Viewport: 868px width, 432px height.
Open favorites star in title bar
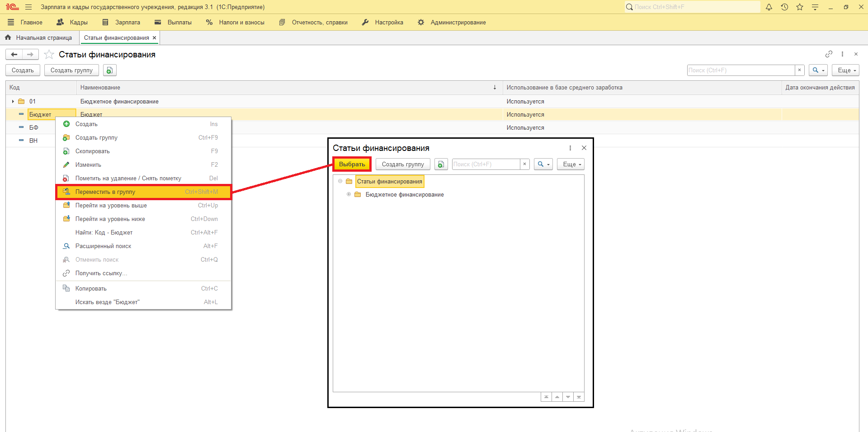(800, 7)
